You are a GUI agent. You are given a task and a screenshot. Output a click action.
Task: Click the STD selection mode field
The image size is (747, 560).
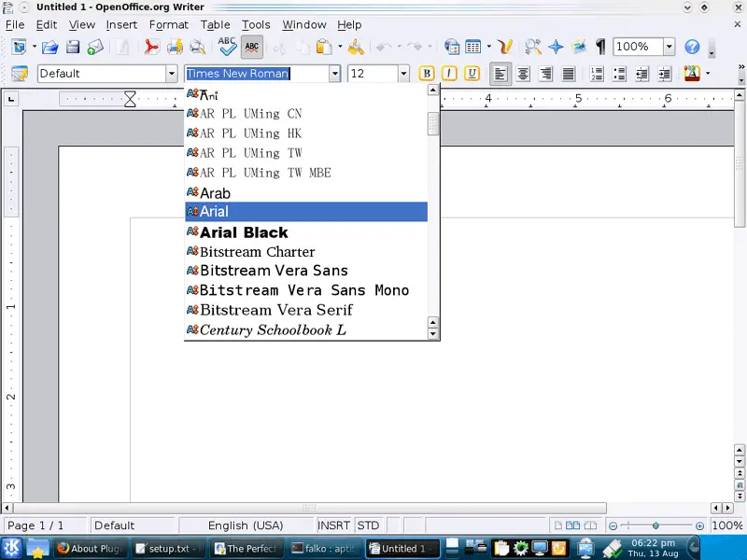368,525
